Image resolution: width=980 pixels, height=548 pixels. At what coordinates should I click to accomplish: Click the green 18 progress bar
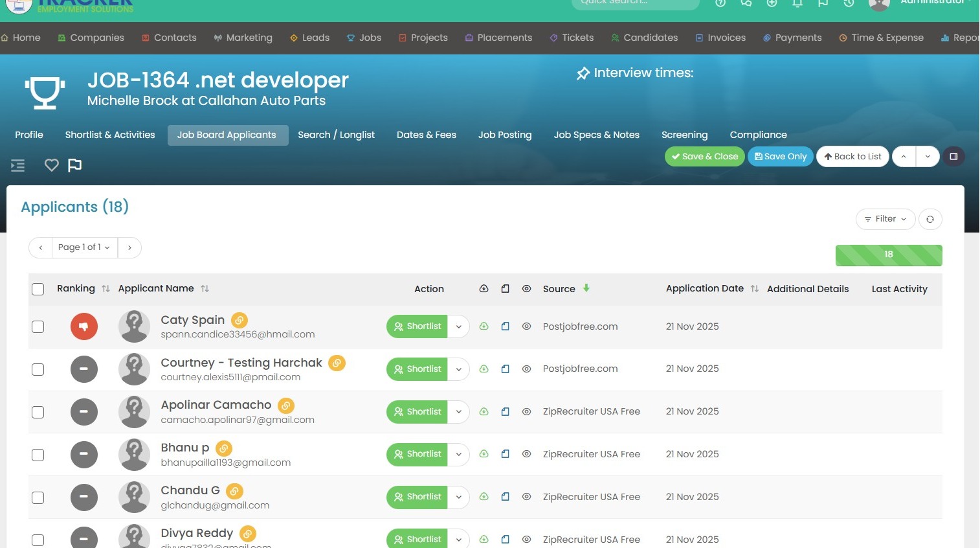tap(888, 255)
